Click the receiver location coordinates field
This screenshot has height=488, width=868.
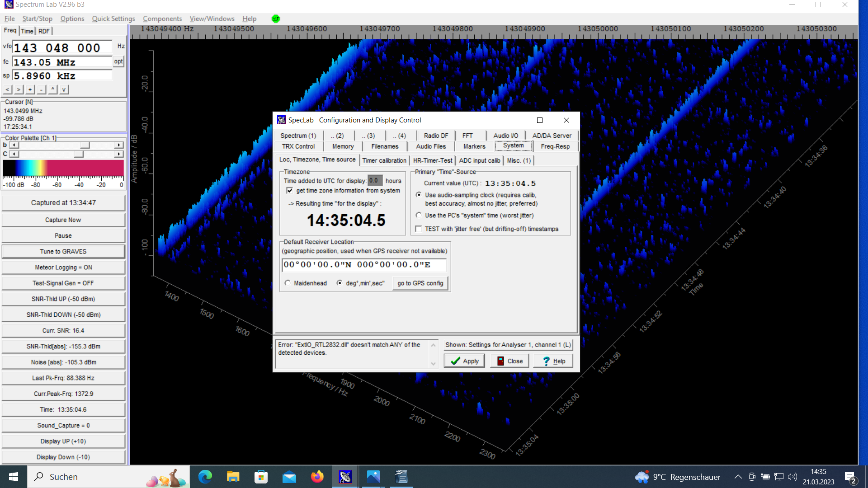(x=364, y=265)
